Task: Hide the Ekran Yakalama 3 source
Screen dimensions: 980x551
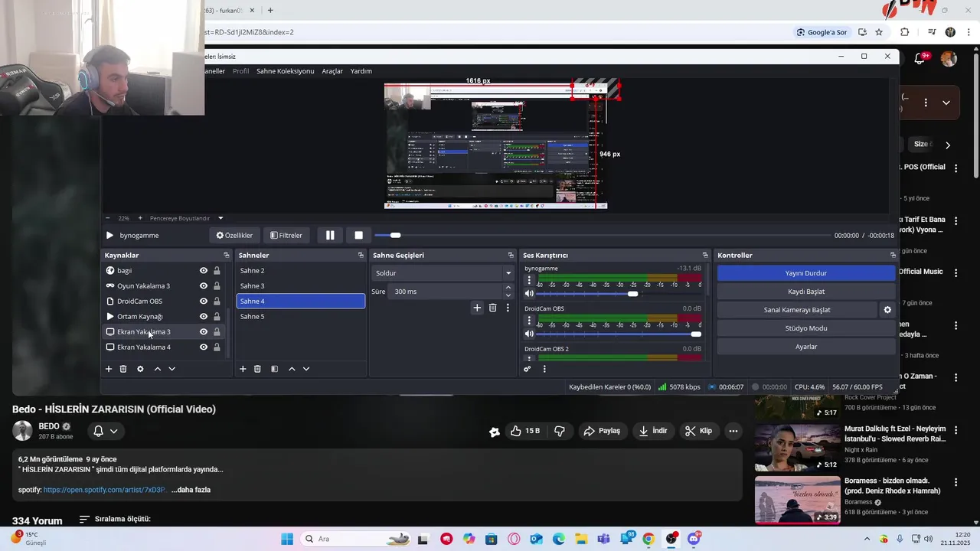Action: point(204,331)
